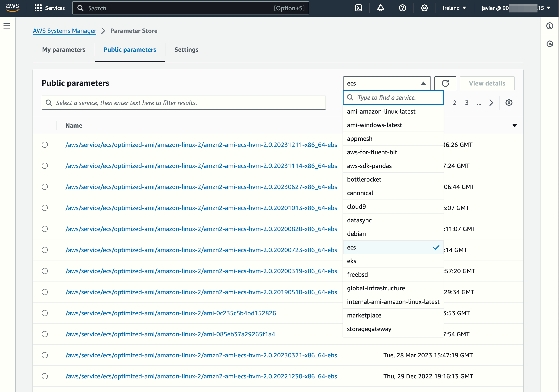
Task: Open the help question mark menu
Action: 402,8
